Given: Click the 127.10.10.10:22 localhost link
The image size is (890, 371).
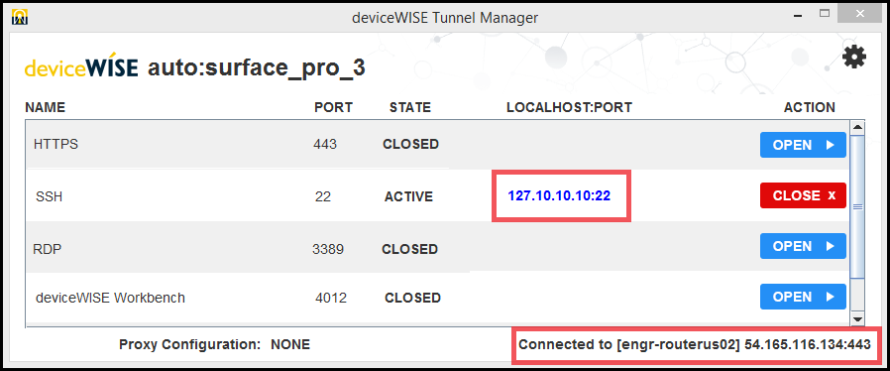Looking at the screenshot, I should (559, 196).
